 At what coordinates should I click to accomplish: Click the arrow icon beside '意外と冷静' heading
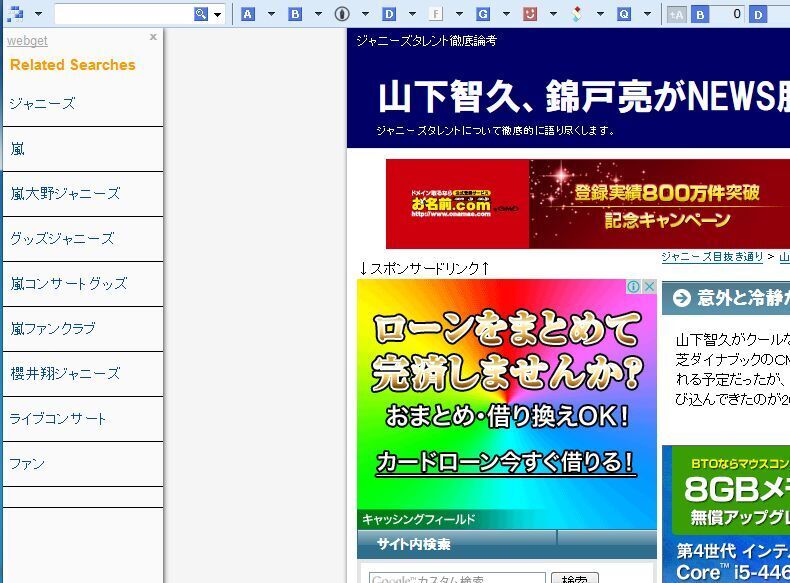pos(682,298)
